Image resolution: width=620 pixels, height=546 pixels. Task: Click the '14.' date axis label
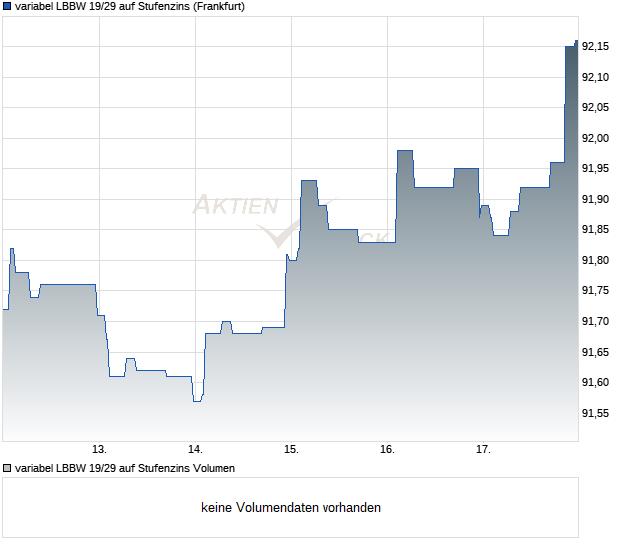tap(195, 450)
